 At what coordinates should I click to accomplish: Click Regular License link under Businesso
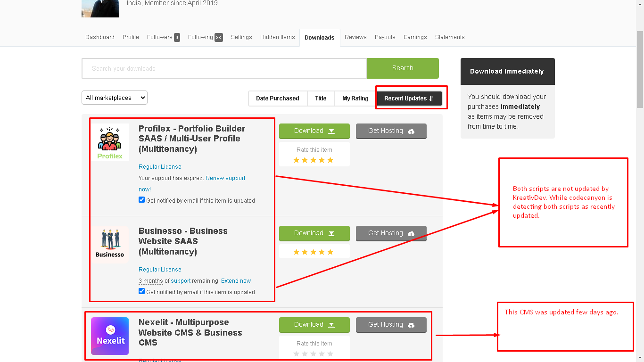[x=160, y=270]
